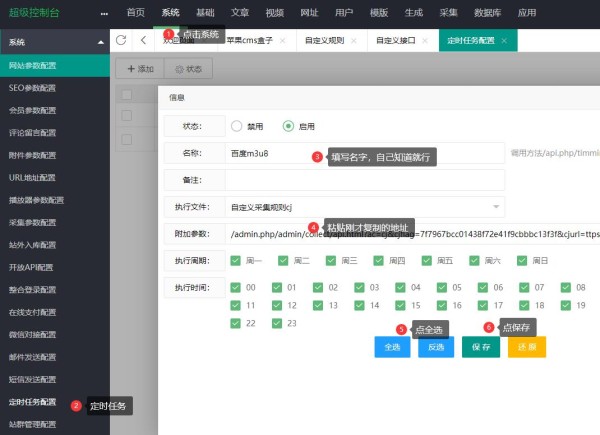
Task: Click the back arrow icon in tab bar
Action: tap(143, 40)
